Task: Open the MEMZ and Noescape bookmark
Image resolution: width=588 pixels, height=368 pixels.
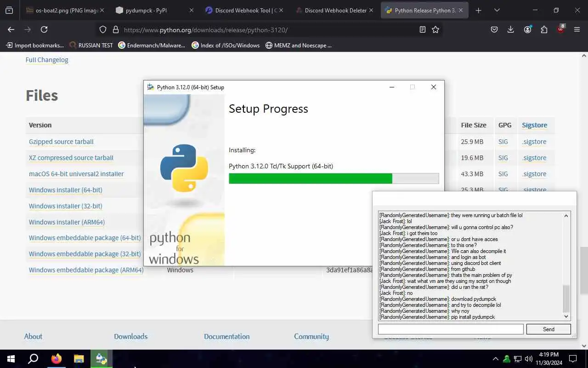Action: 299,45
